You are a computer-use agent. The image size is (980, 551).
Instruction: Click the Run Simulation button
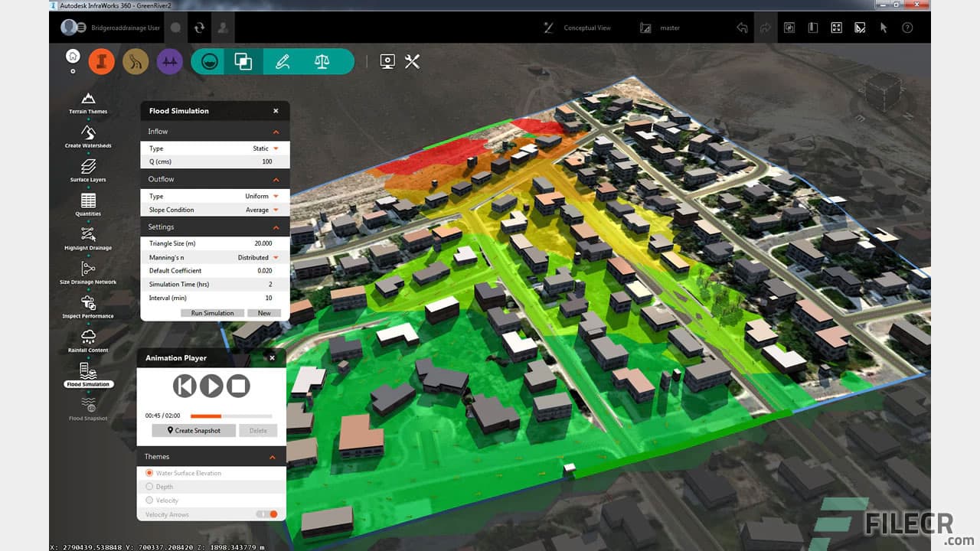tap(212, 312)
